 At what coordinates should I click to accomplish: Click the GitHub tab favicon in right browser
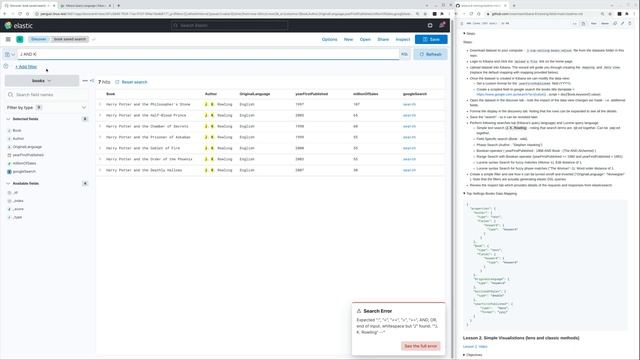tap(458, 6)
